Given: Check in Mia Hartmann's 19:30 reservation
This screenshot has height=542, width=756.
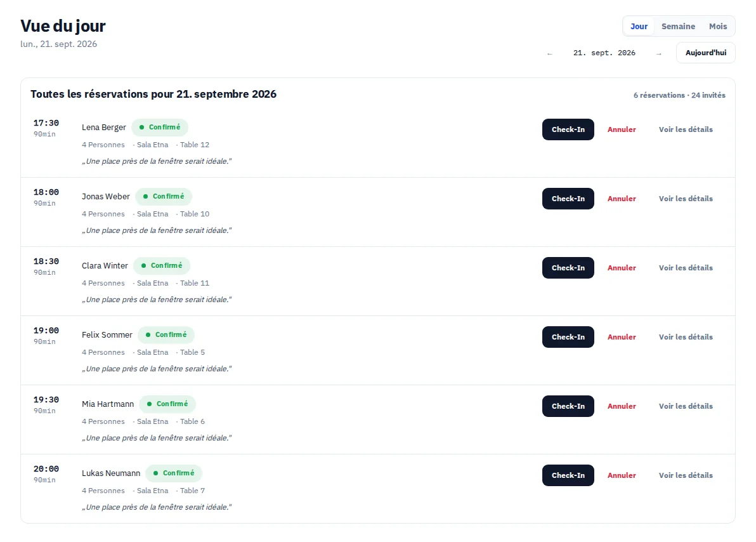Looking at the screenshot, I should point(568,406).
